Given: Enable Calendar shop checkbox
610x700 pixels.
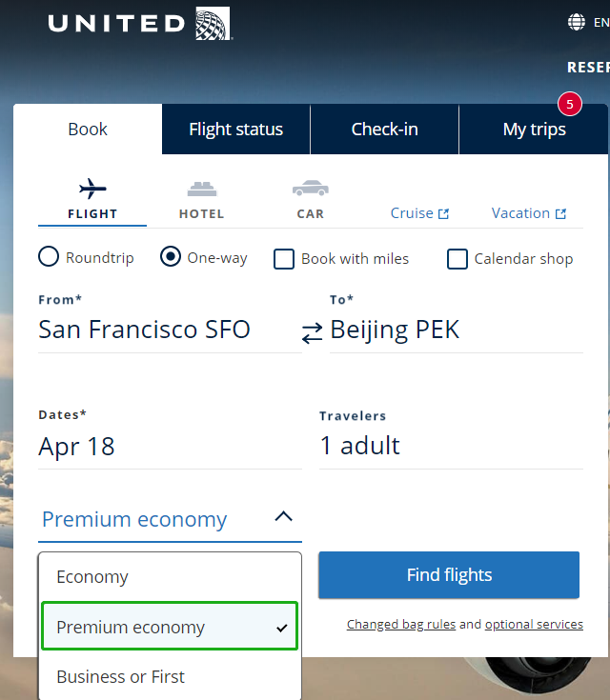Looking at the screenshot, I should (x=457, y=259).
